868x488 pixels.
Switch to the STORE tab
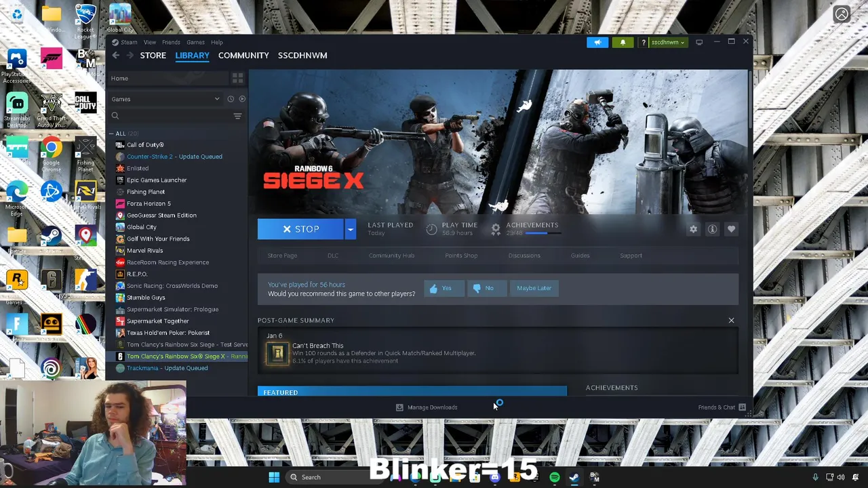coord(153,56)
